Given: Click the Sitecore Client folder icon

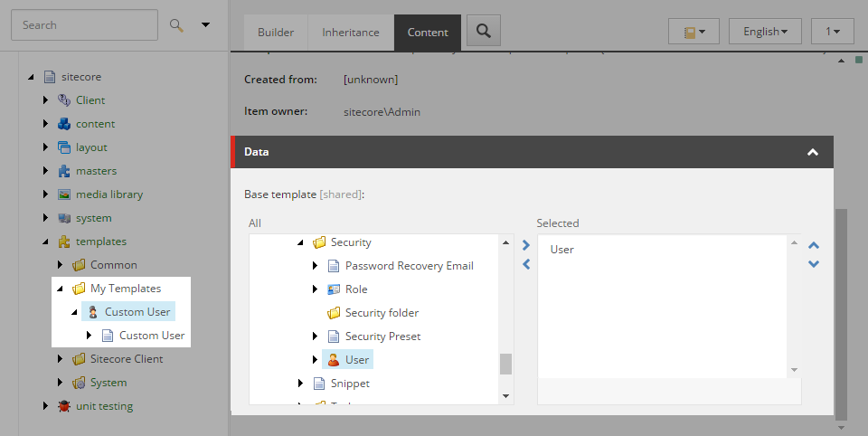Looking at the screenshot, I should click(x=79, y=359).
